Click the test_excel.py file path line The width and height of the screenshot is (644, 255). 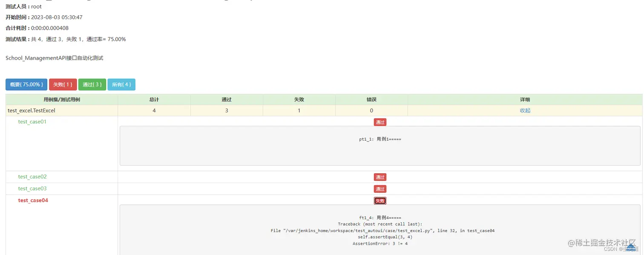[382, 230]
